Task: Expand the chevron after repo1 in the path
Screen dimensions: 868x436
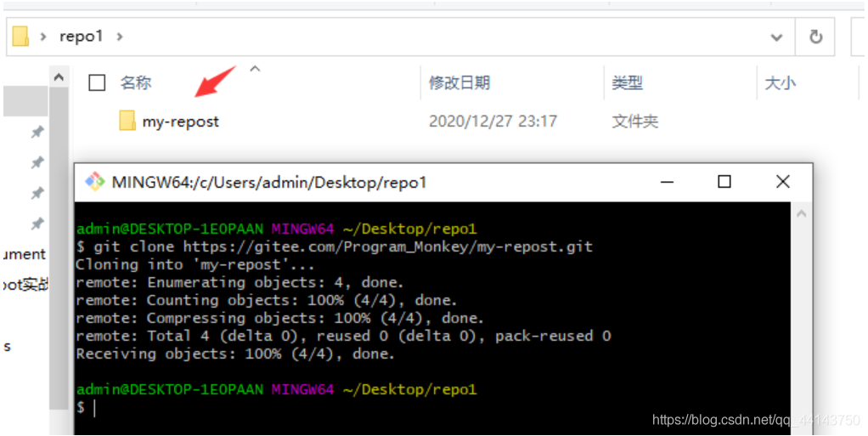Action: (120, 37)
